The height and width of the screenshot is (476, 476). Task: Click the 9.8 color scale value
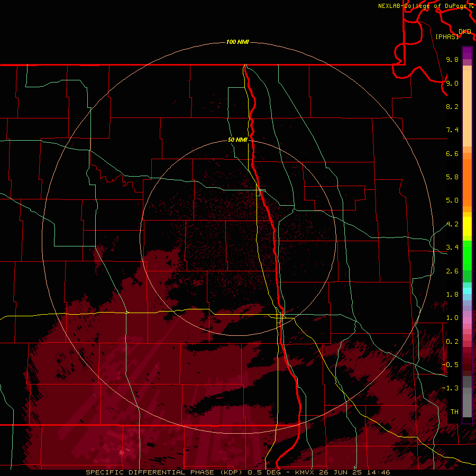(x=452, y=59)
